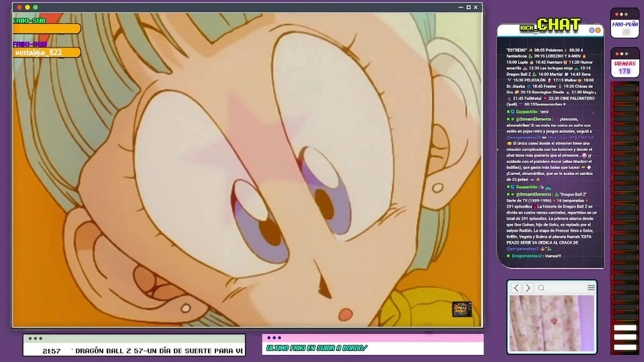Click the green FRIKI-SUB heading
Screen dimensions: 644x362
tap(29, 21)
